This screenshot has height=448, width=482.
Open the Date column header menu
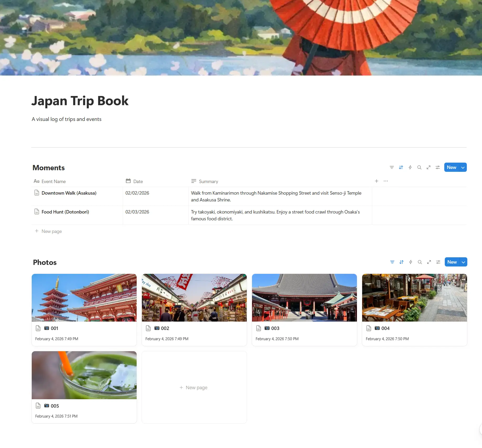tap(138, 181)
